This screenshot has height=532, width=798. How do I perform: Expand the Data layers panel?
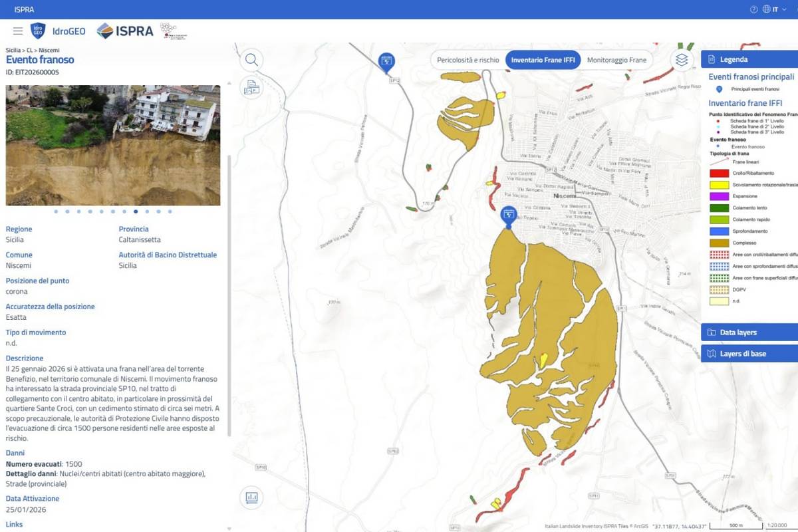[749, 332]
